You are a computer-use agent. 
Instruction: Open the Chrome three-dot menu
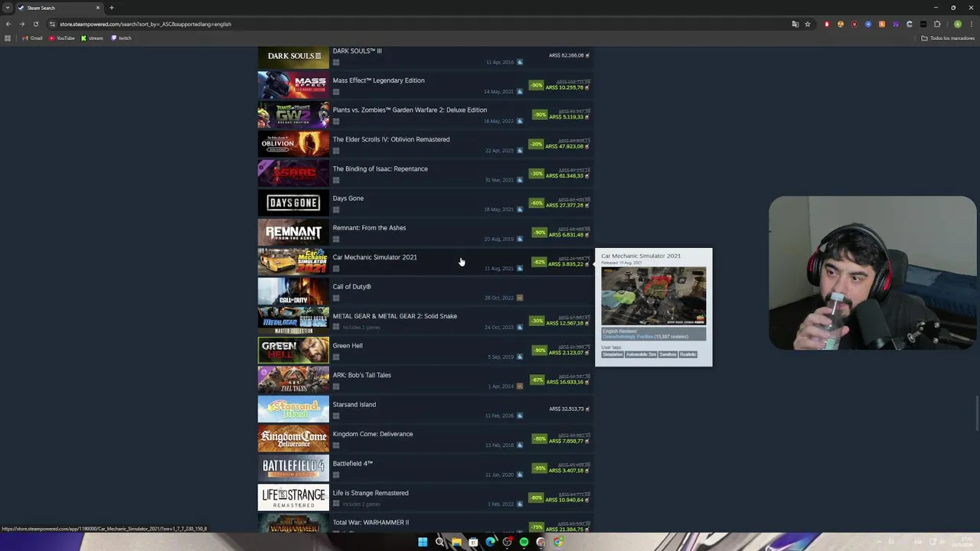[971, 24]
